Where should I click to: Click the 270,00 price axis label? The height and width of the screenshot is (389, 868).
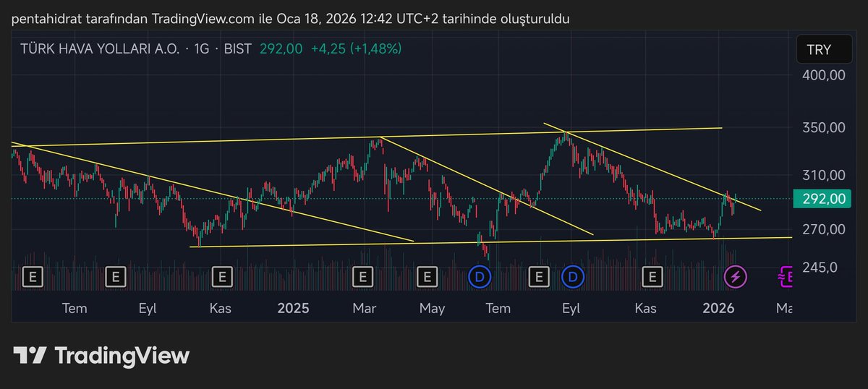824,229
